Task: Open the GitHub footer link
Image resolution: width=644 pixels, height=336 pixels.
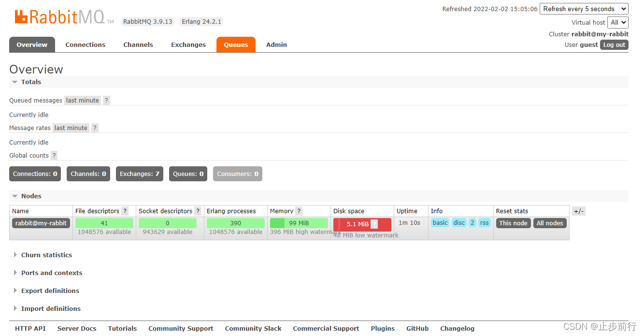Action: point(417,328)
